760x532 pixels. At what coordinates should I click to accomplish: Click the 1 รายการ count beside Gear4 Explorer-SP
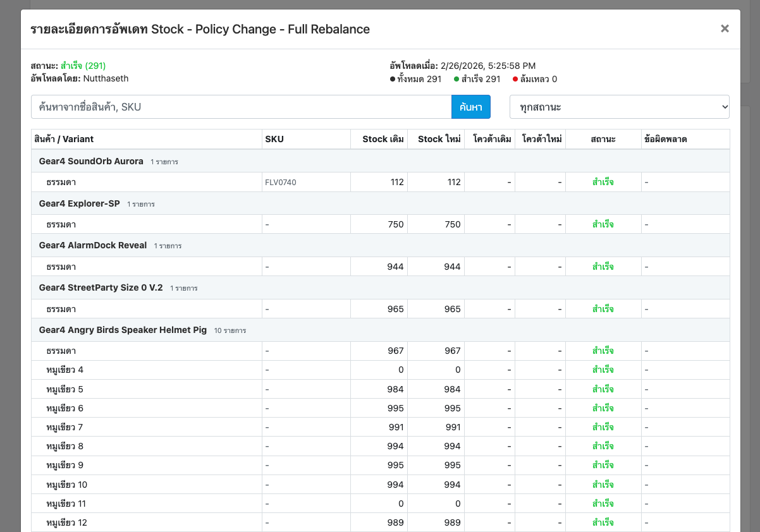click(141, 204)
